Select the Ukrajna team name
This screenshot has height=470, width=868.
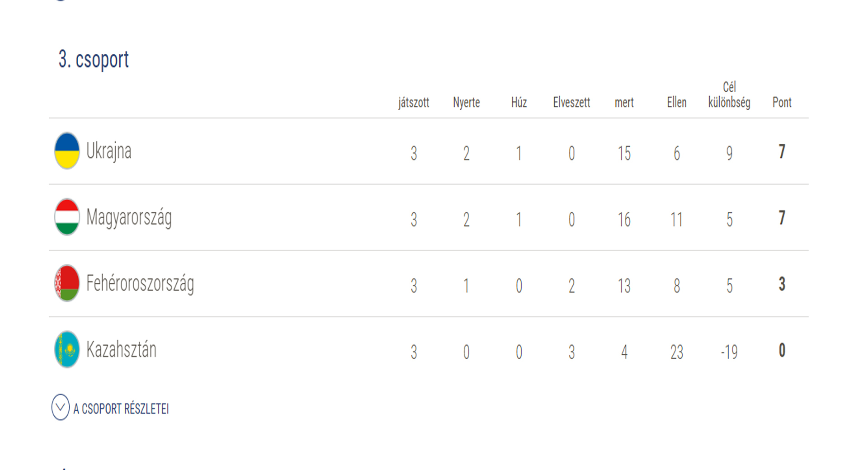pos(108,151)
